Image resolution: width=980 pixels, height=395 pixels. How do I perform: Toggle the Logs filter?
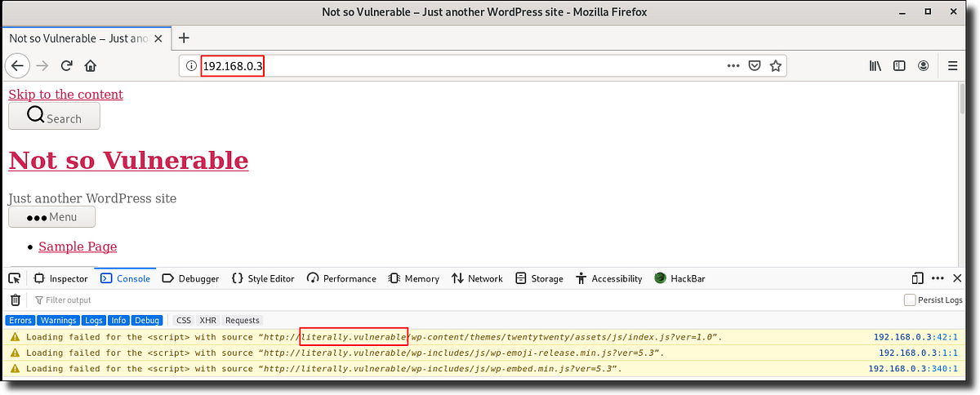(x=94, y=321)
